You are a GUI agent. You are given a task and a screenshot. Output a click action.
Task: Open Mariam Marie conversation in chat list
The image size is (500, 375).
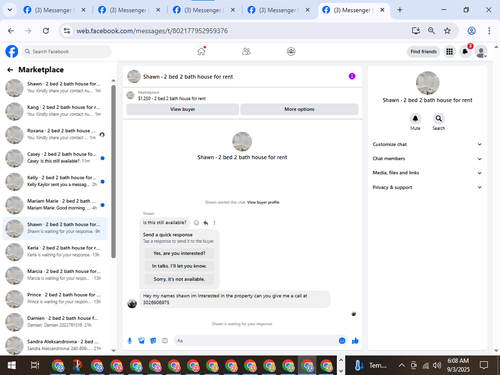point(55,204)
